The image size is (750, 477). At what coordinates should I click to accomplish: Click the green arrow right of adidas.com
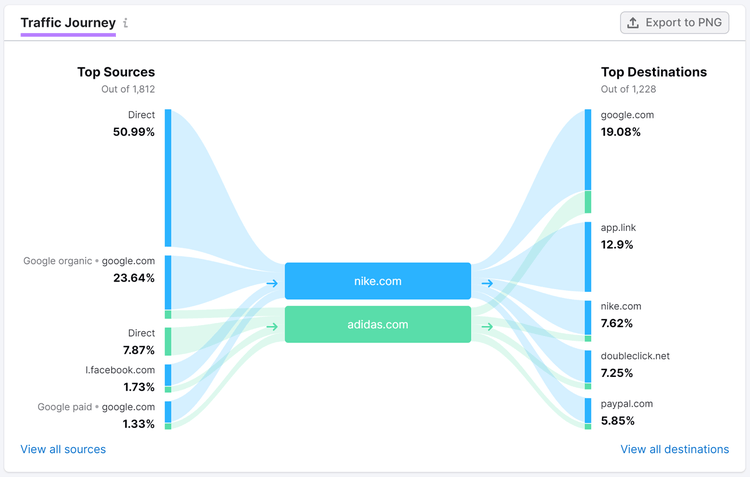(x=487, y=327)
